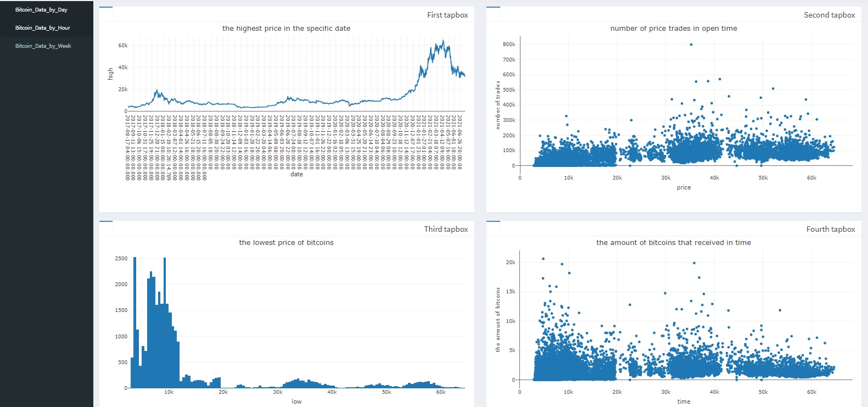Image resolution: width=868 pixels, height=407 pixels.
Task: Click the 'the amount of bitcoins that received in time' title
Action: click(x=674, y=243)
